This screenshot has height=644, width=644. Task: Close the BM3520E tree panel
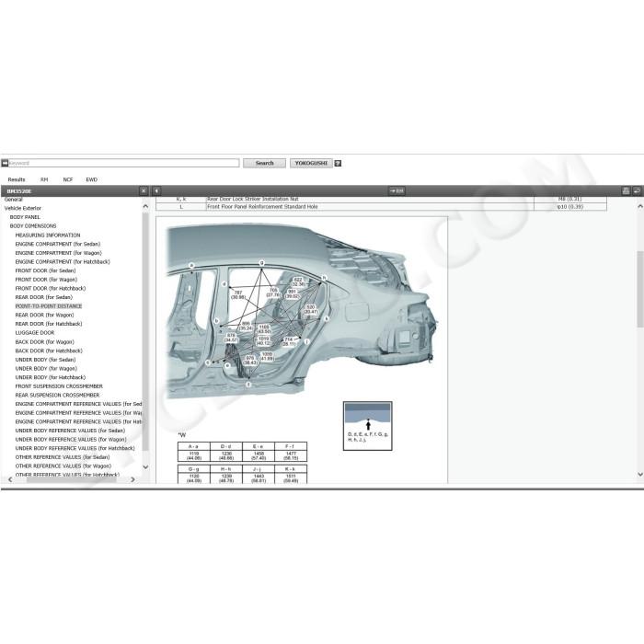pyautogui.click(x=144, y=191)
